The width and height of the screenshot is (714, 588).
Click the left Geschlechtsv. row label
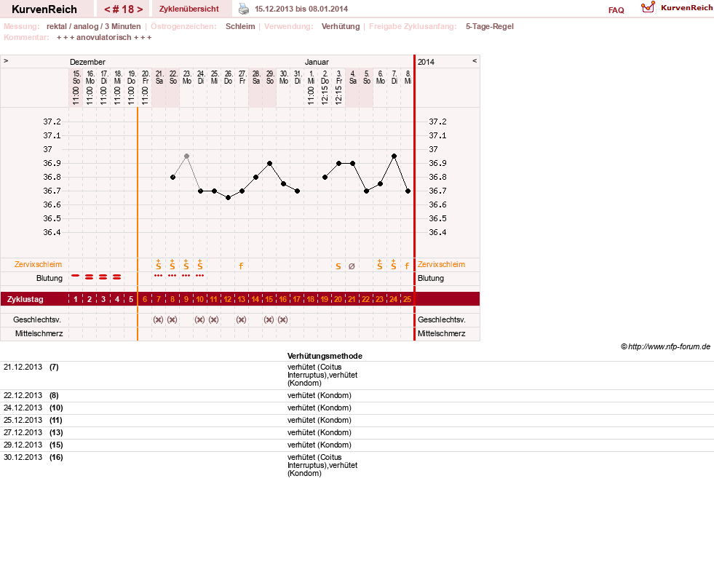coord(37,319)
